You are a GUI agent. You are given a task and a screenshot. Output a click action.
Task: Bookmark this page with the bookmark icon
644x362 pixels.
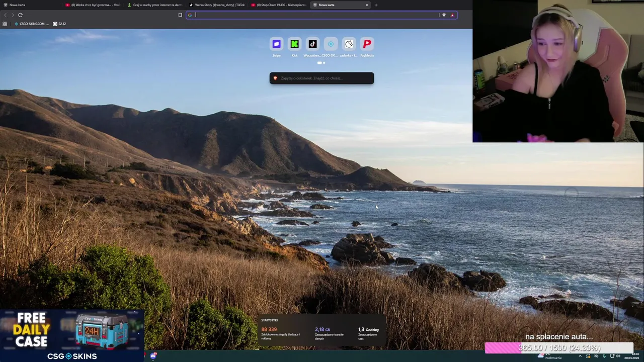(x=180, y=15)
